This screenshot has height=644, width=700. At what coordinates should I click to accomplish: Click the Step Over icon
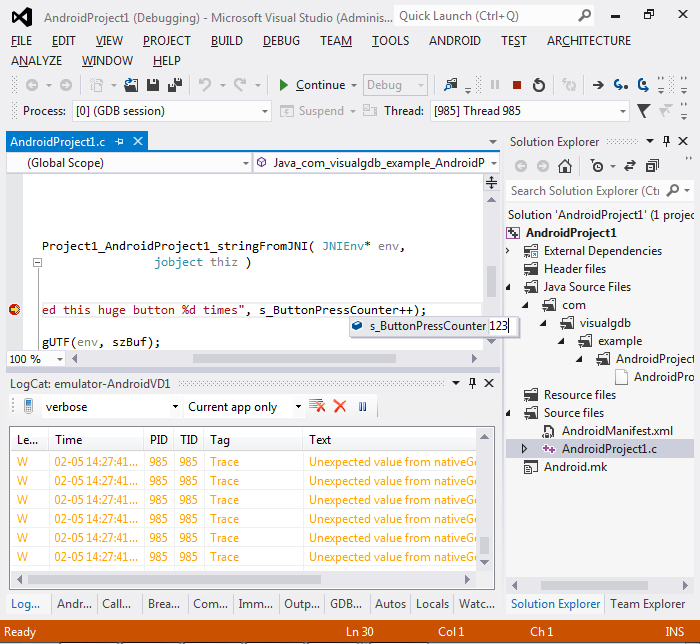click(x=643, y=85)
